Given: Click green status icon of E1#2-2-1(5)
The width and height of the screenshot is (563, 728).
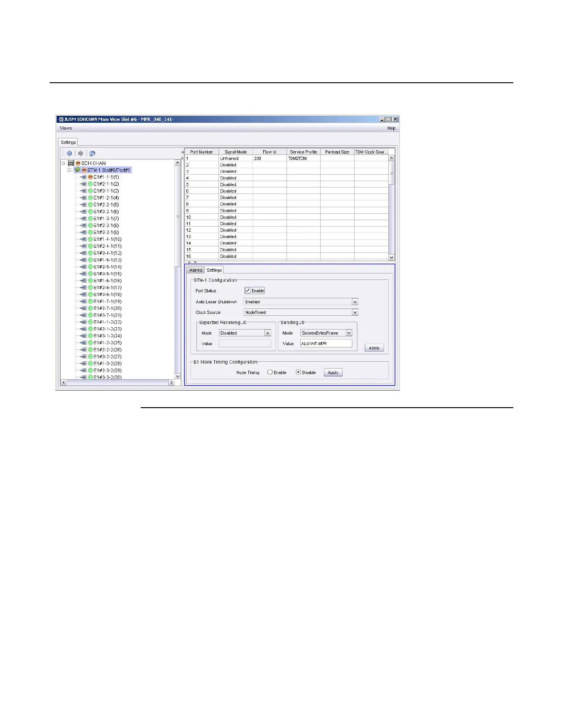Looking at the screenshot, I should pyautogui.click(x=91, y=205).
